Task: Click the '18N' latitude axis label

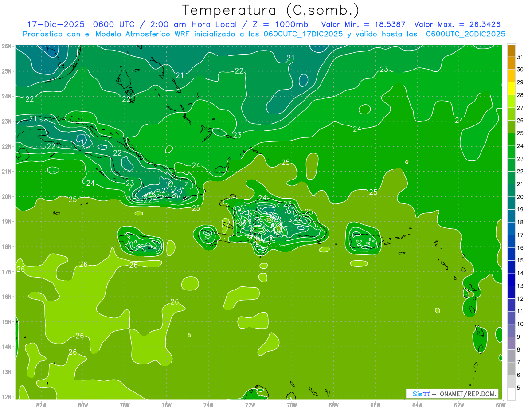Action: click(7, 247)
